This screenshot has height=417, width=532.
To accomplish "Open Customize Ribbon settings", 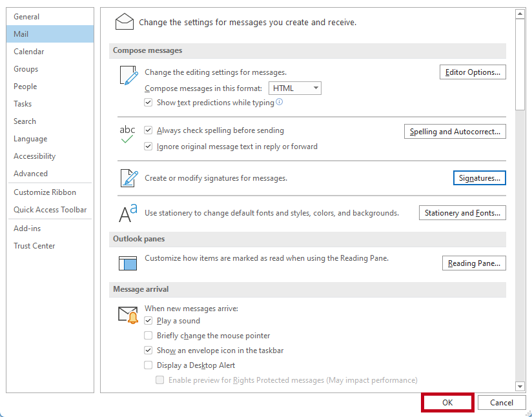I will coord(50,192).
